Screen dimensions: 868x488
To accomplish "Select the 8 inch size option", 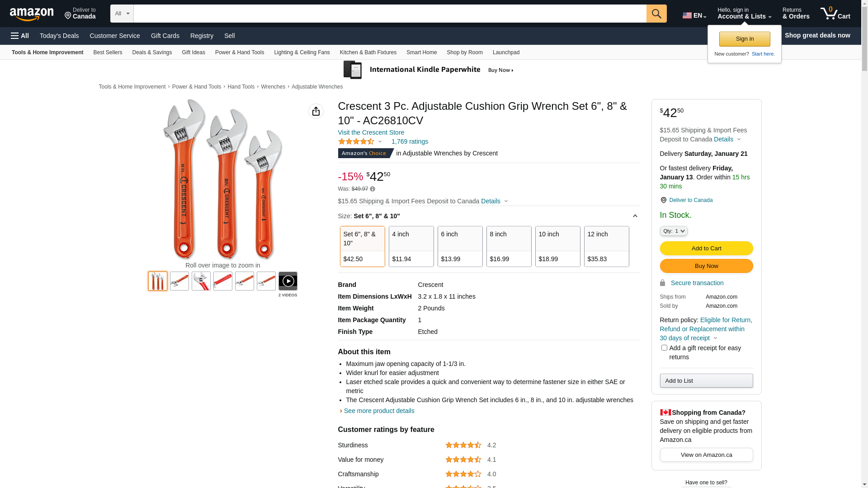I will [509, 246].
